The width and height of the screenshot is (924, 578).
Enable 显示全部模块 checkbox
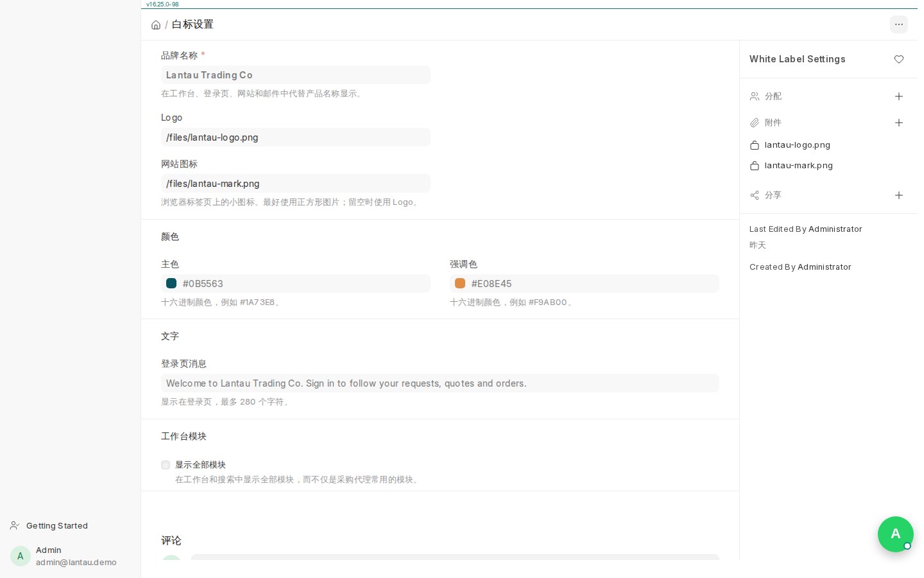click(x=166, y=465)
